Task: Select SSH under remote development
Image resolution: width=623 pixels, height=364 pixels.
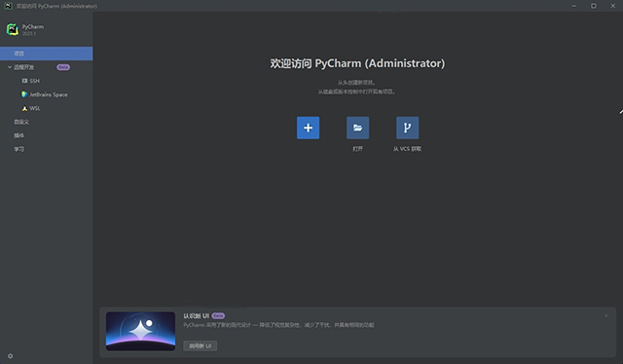Action: coord(46,81)
